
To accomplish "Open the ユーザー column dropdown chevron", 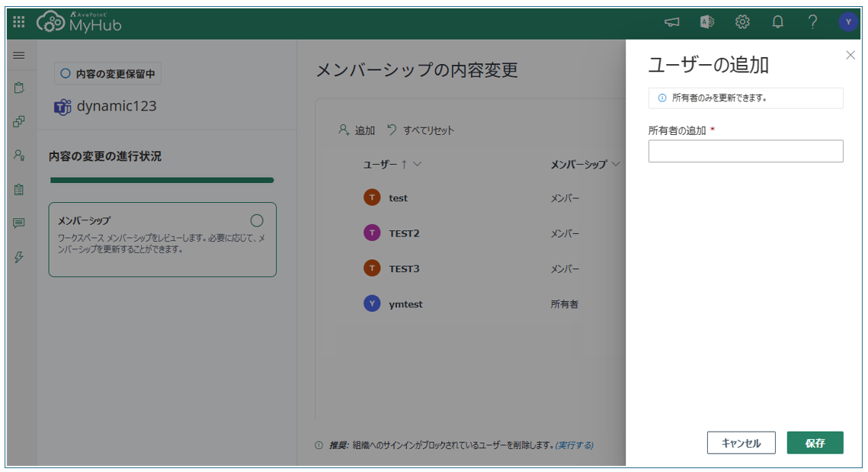I will pyautogui.click(x=418, y=164).
